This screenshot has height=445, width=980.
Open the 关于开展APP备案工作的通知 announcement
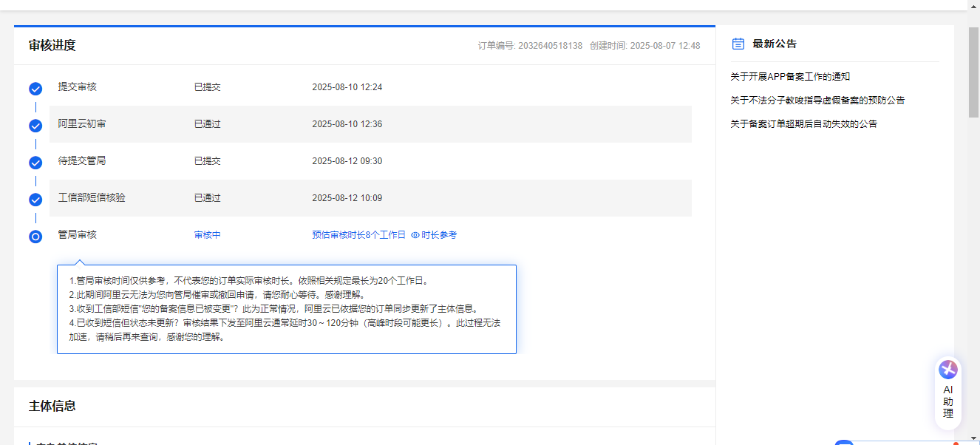[790, 77]
